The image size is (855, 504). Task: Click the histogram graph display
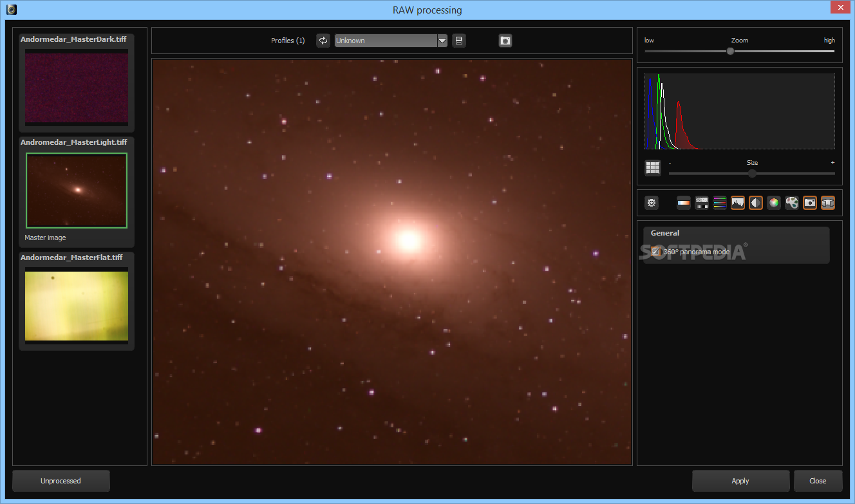coord(740,111)
